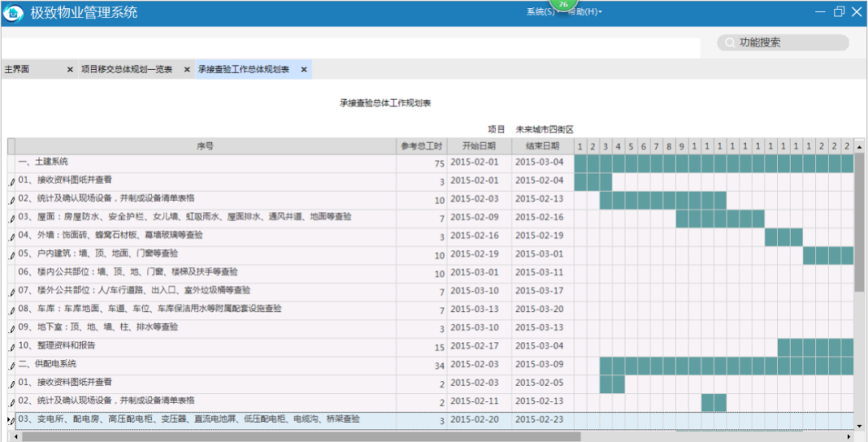Click the Gantt bar in the 04、外墙 row
Image resolution: width=868 pixels, height=442 pixels.
[x=784, y=237]
